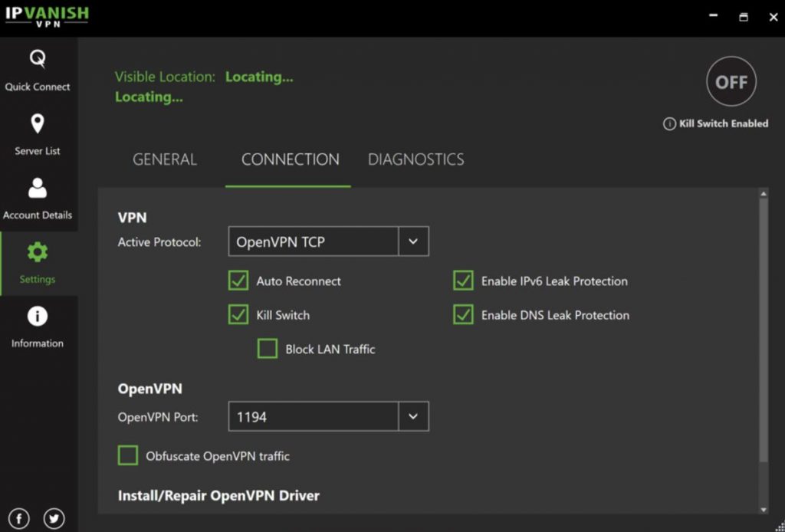Viewport: 785px width, 532px height.
Task: Uncheck Enable IPv6 Leak Protection
Action: tap(463, 281)
